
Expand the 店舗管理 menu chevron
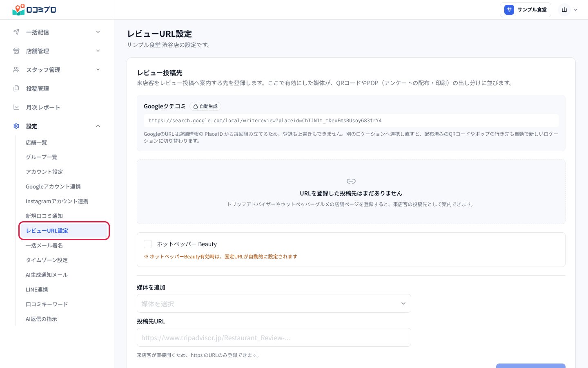pos(98,51)
